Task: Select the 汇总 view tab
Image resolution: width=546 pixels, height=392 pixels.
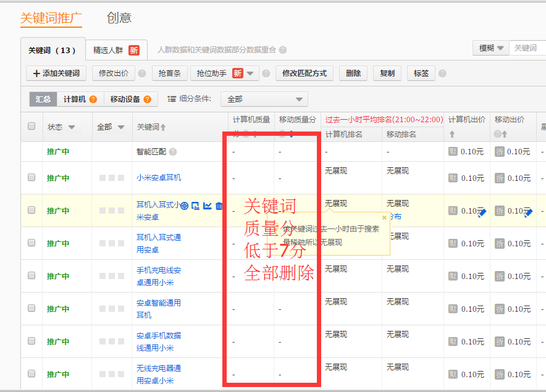Action: [43, 99]
